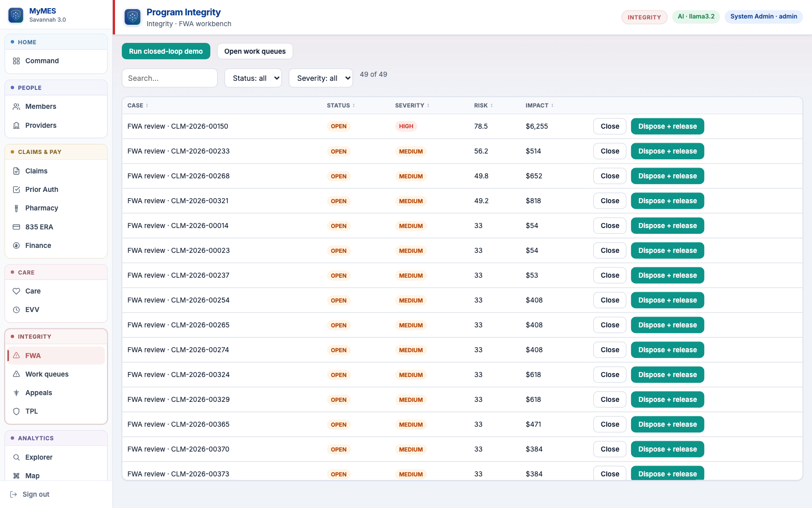The height and width of the screenshot is (508, 812).
Task: Close case CLM-2026-00254
Action: pos(610,300)
